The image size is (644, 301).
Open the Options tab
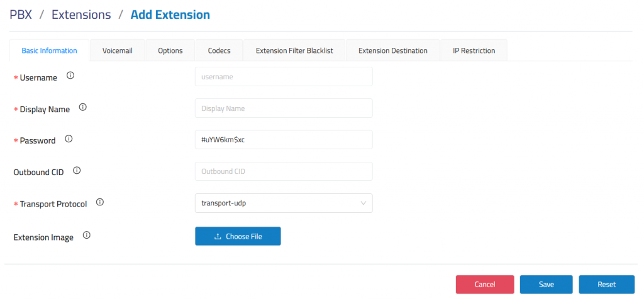(x=170, y=51)
